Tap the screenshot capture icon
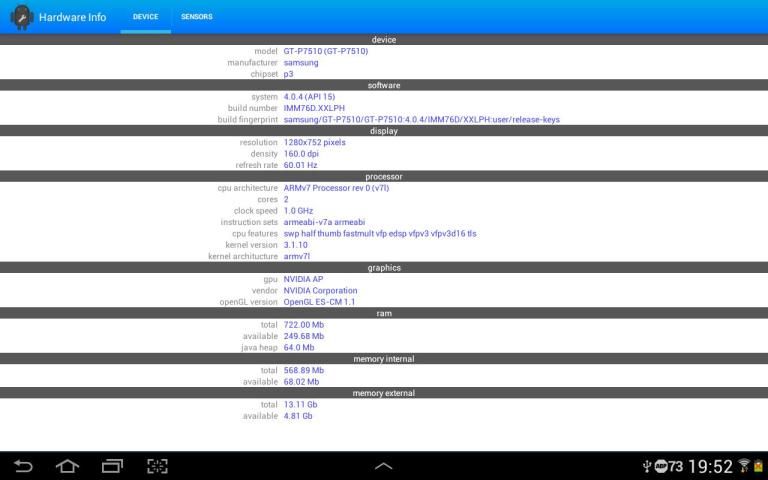Image resolution: width=768 pixels, height=480 pixels. click(x=157, y=466)
